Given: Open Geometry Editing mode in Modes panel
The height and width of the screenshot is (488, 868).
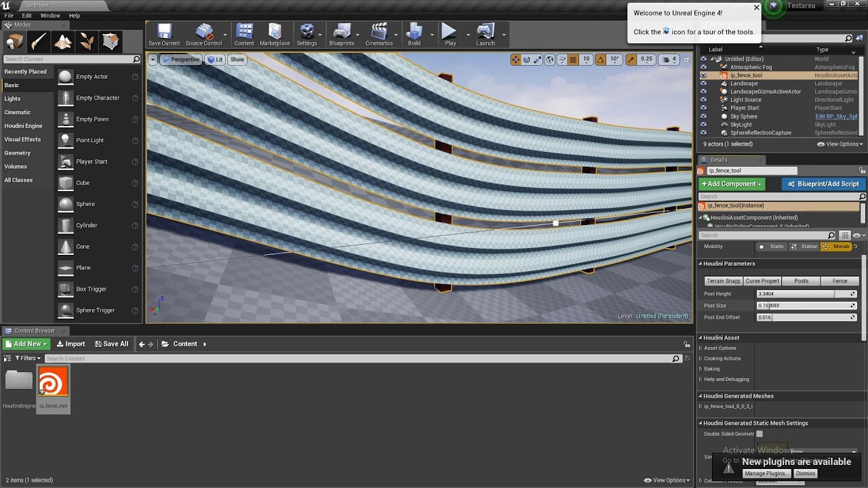Looking at the screenshot, I should click(x=112, y=41).
